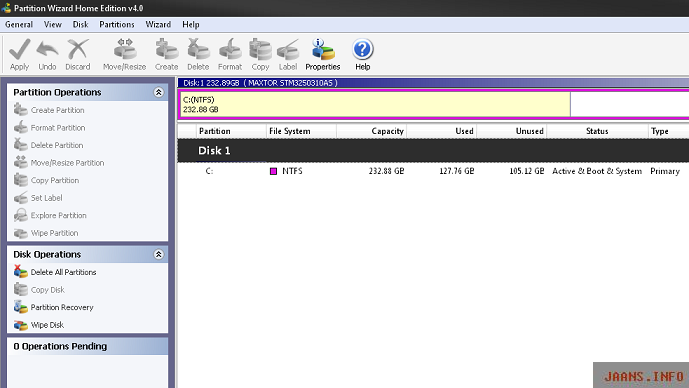Open the Help menu
689x388 pixels.
coord(191,25)
